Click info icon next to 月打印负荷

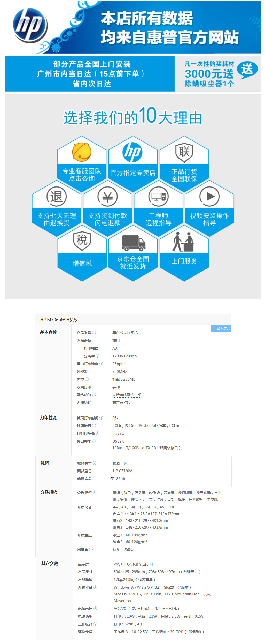point(98,433)
